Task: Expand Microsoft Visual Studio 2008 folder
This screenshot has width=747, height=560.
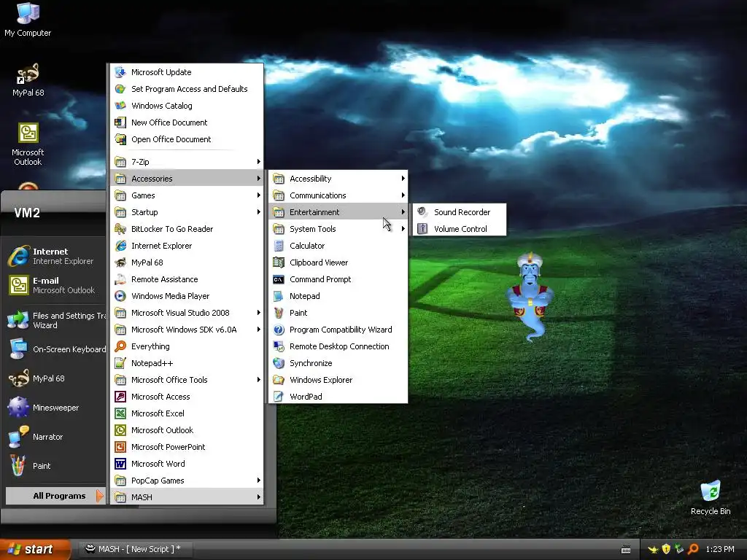Action: pos(187,313)
